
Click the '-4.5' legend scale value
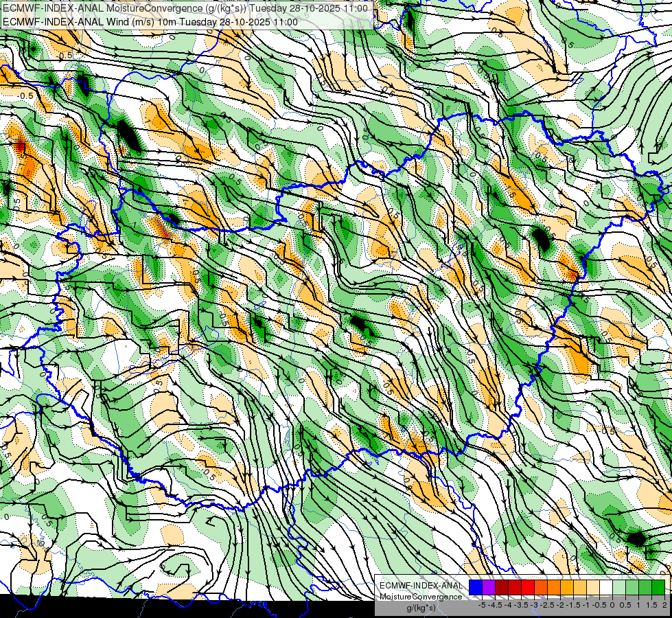[496, 605]
